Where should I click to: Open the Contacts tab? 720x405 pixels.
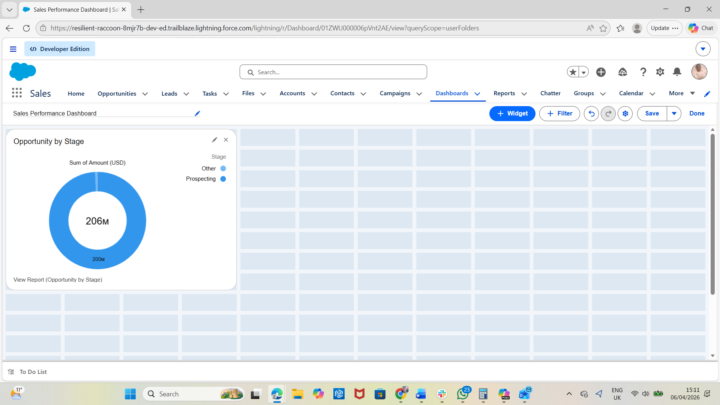click(x=342, y=93)
